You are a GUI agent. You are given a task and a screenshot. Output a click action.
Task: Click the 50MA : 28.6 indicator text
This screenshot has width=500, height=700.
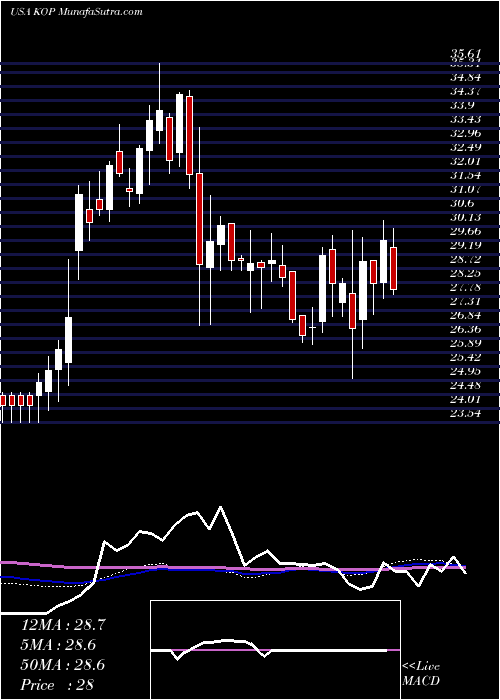click(x=63, y=665)
